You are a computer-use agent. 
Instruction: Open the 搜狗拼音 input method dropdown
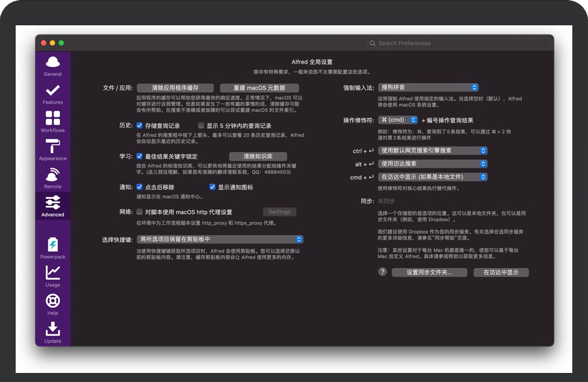[x=428, y=87]
